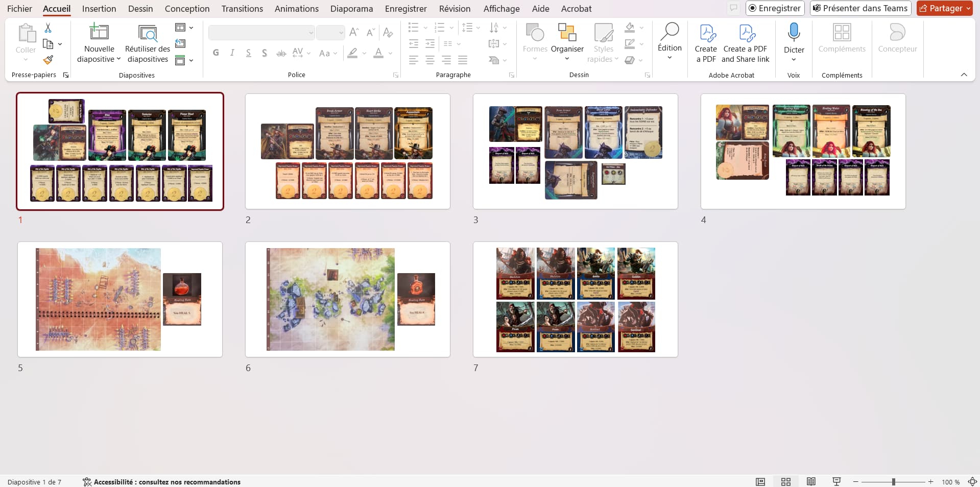This screenshot has width=980, height=487.
Task: Center align text
Action: 430,60
